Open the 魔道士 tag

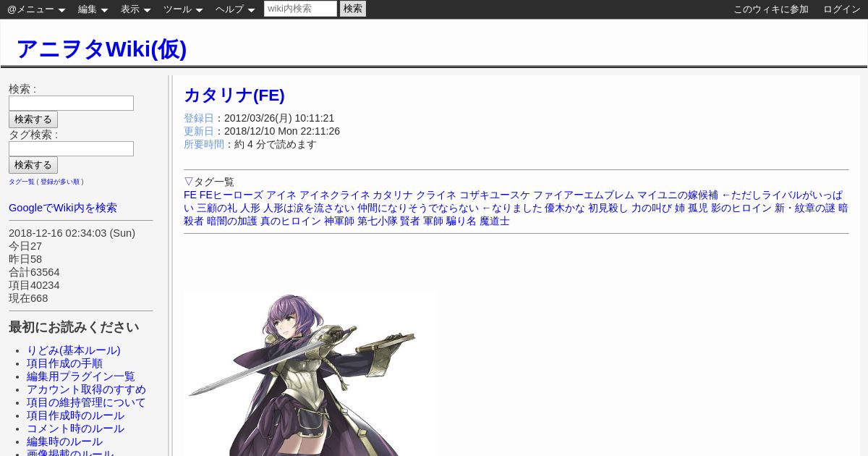[495, 221]
